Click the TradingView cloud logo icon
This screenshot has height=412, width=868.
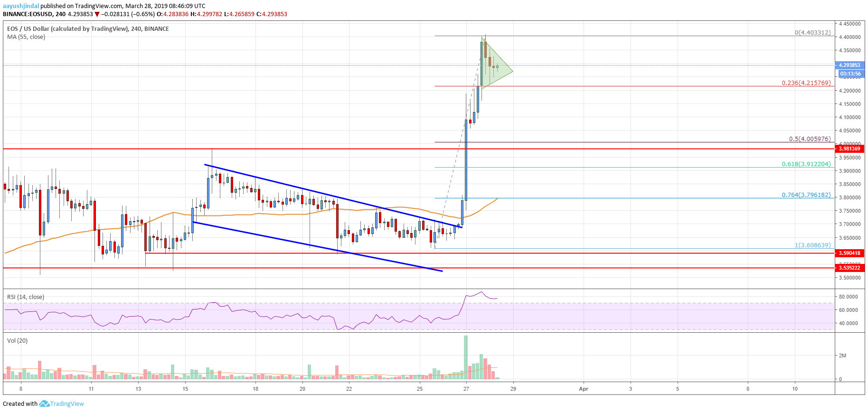tap(44, 403)
